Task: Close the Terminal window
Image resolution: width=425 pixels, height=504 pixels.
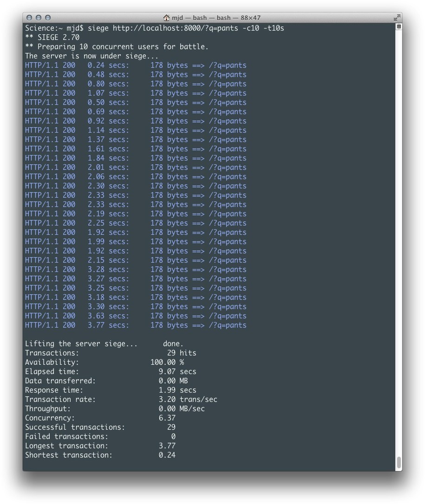Action: pos(29,18)
